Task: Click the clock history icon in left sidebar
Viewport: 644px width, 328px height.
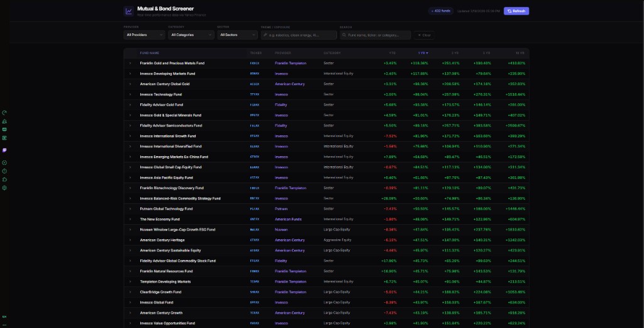Action: (4, 171)
